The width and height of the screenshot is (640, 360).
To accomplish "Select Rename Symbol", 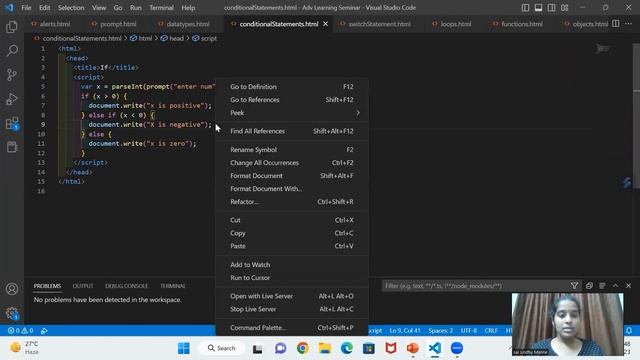I will 292,150.
